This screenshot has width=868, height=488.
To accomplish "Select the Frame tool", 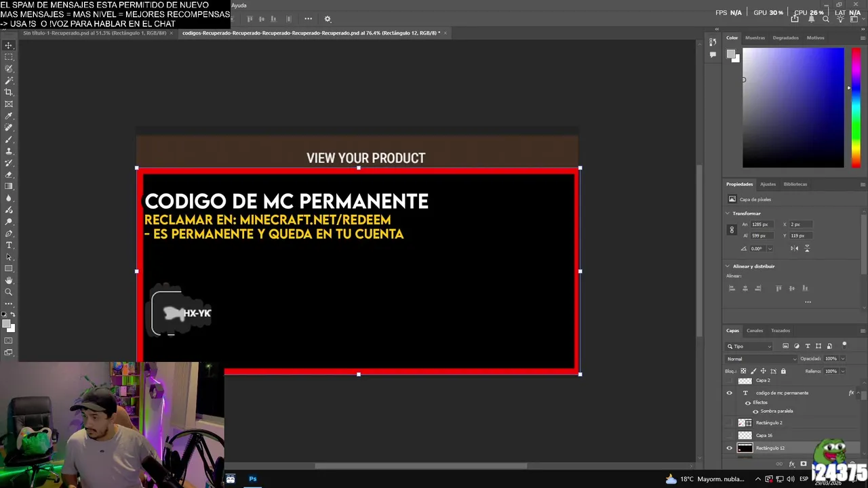I will [x=9, y=104].
